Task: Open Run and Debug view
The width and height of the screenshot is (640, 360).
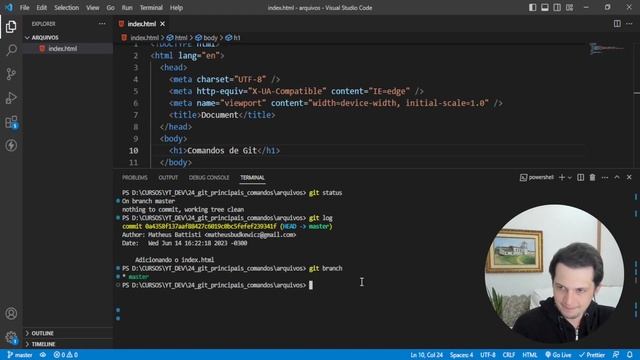Action: click(x=11, y=98)
